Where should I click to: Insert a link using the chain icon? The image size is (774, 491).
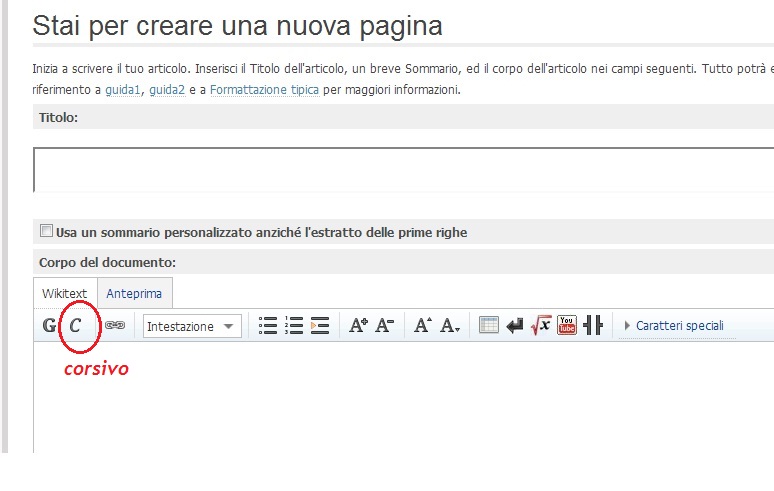(x=115, y=326)
